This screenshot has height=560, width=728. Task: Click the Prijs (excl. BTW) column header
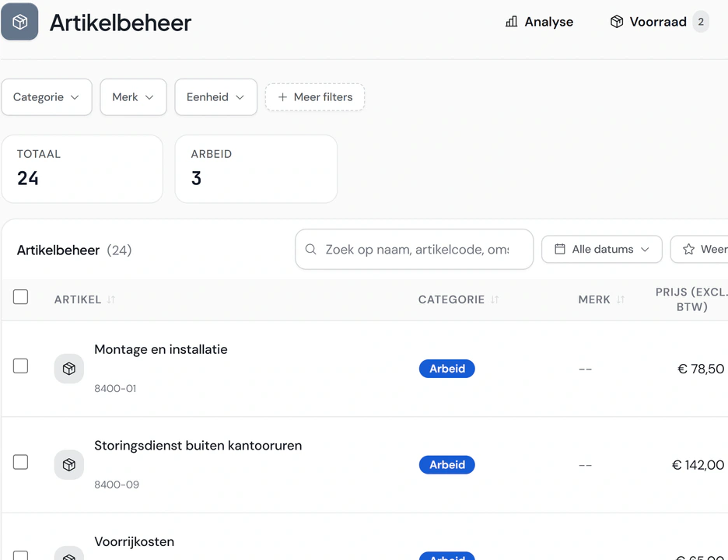coord(691,299)
